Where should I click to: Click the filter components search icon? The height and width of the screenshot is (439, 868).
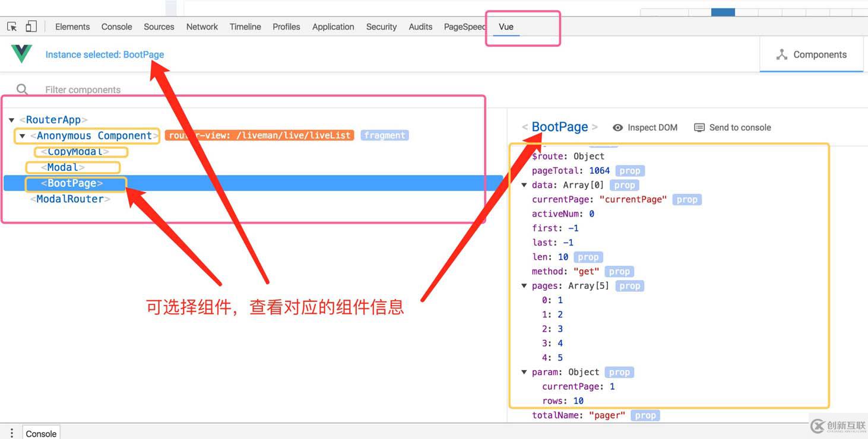pyautogui.click(x=22, y=90)
